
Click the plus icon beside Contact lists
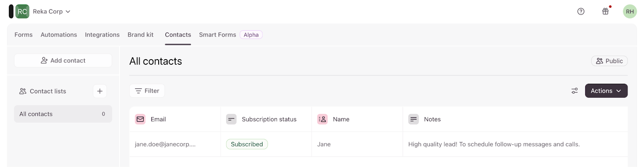click(x=100, y=91)
